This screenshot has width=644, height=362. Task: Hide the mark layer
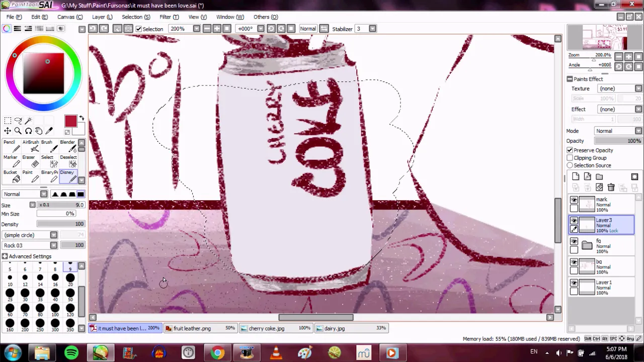574,201
